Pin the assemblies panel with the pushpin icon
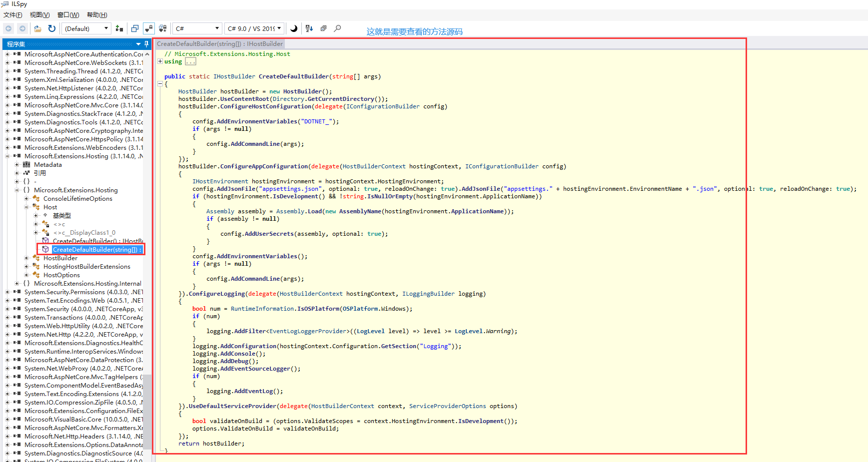868x462 pixels. pos(146,44)
